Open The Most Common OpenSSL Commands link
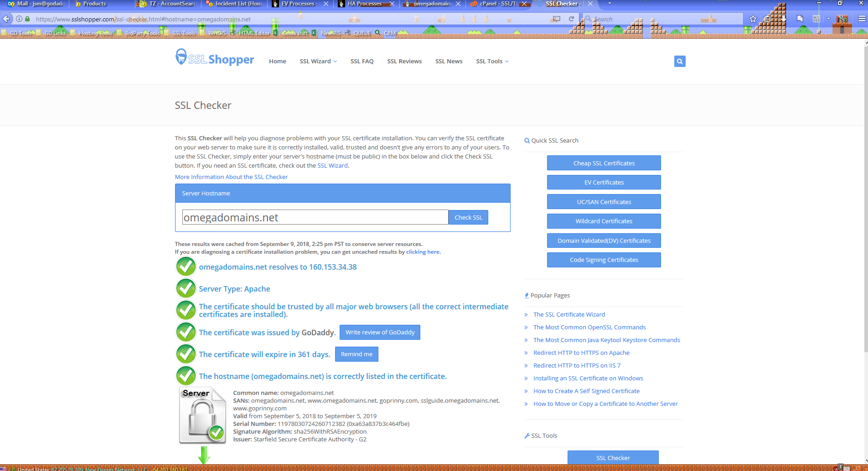868x471 pixels. (589, 327)
